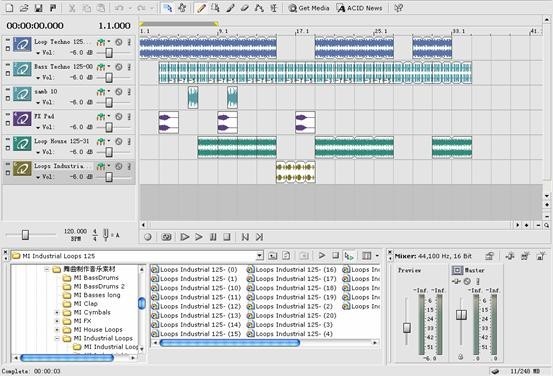Start Preview play in Explorer toolbar

322,255
